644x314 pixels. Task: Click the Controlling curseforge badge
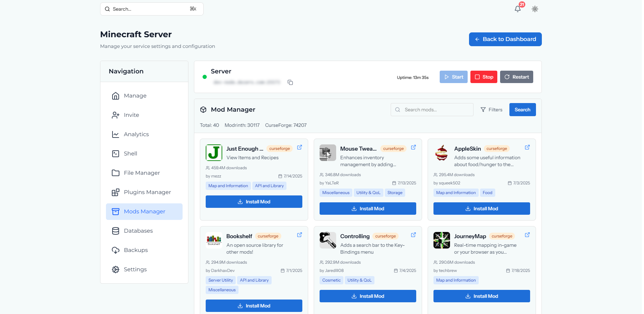386,236
